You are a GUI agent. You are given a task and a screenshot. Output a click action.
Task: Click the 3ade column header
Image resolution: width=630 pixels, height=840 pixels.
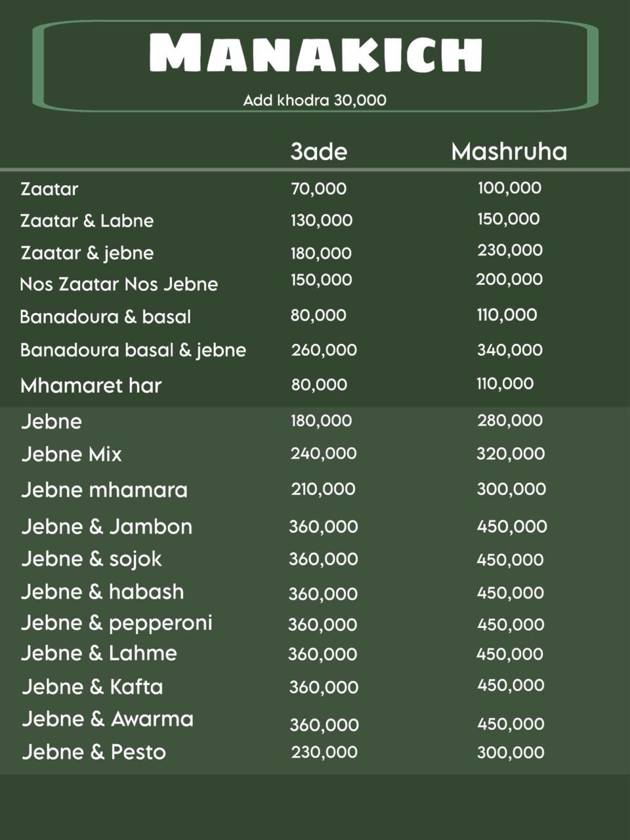[318, 152]
